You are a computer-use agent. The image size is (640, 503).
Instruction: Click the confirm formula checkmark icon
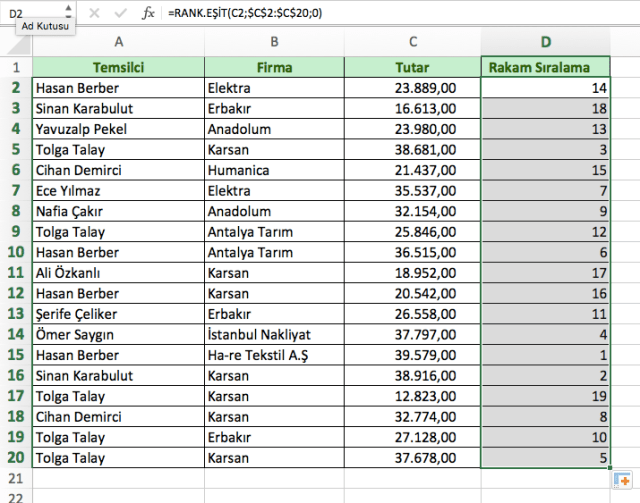120,13
